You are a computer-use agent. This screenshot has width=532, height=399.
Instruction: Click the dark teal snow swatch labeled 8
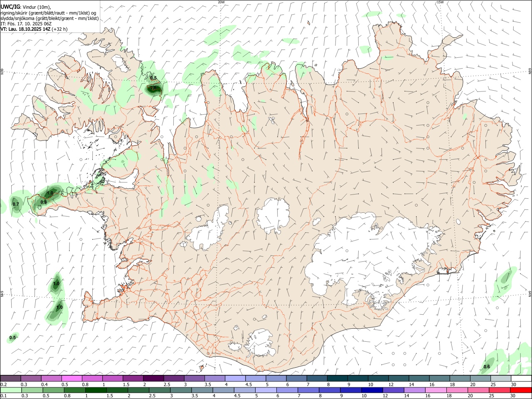[x=337, y=379]
